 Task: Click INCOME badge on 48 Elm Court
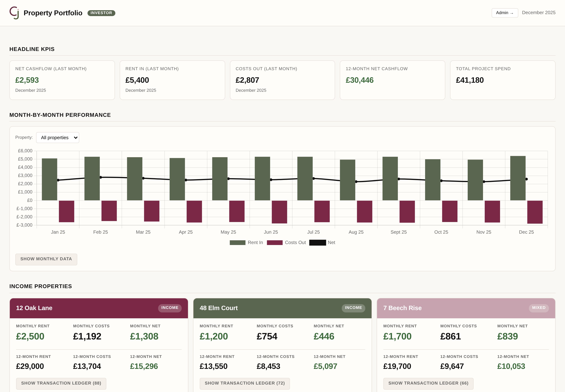pos(353,308)
